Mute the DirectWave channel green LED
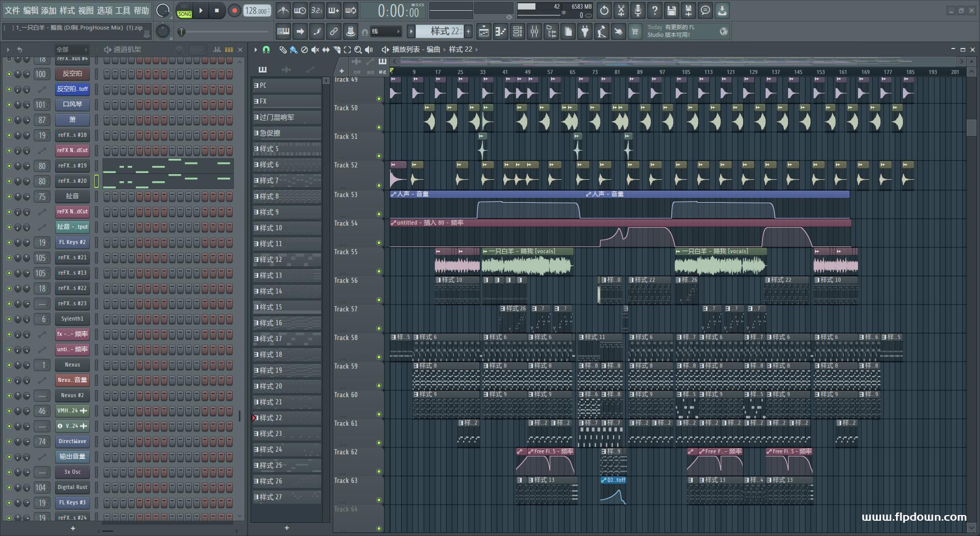The width and height of the screenshot is (980, 536). tap(9, 442)
